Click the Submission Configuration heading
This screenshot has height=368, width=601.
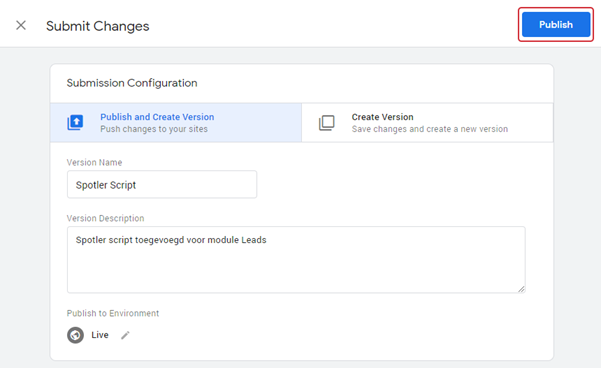pyautogui.click(x=132, y=83)
